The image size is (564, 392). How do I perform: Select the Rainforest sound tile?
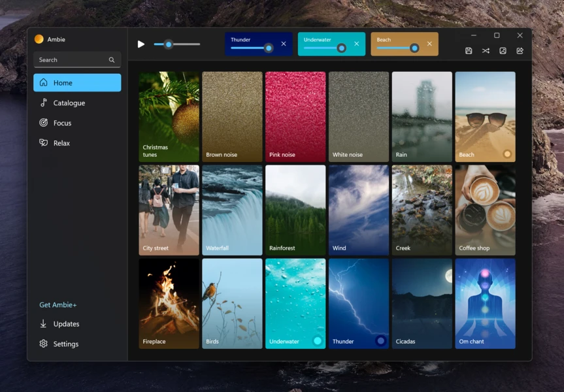tap(295, 210)
